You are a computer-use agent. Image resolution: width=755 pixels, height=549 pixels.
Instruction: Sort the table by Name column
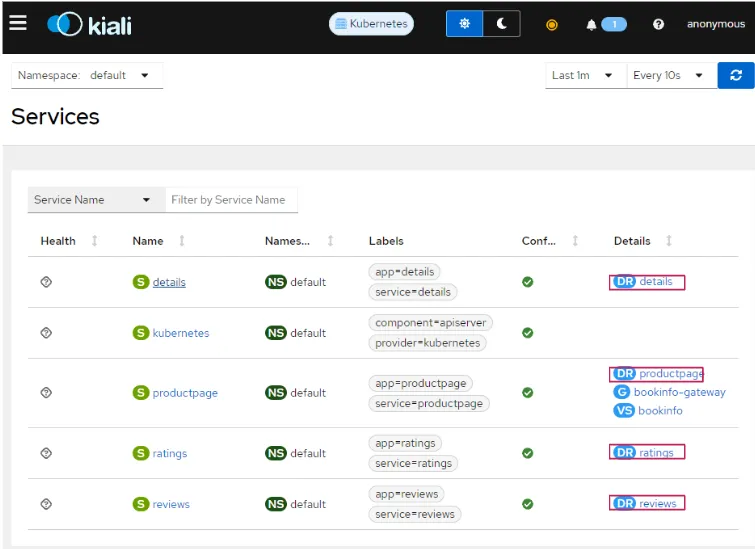[182, 241]
